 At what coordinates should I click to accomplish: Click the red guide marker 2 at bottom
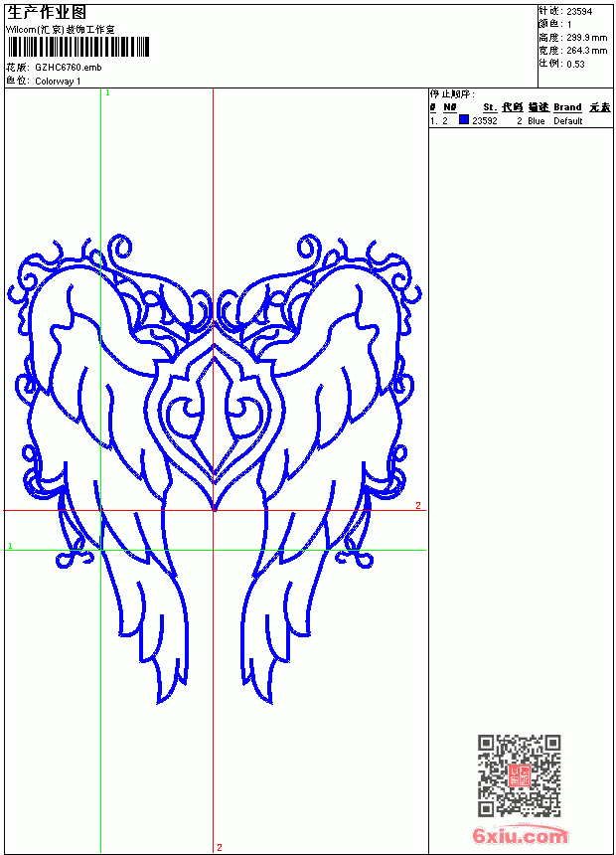(220, 847)
